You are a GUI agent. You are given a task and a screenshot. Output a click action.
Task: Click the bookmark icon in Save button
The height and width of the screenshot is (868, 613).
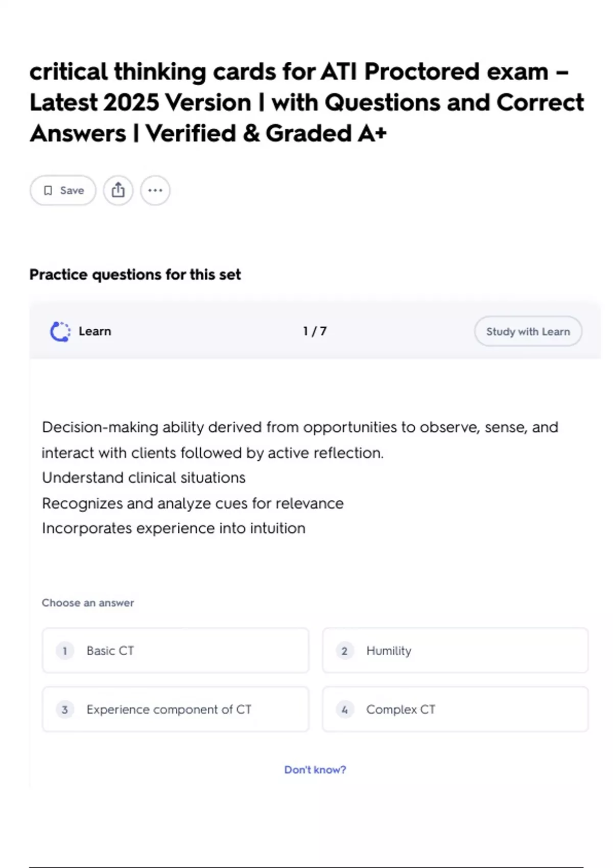click(48, 190)
